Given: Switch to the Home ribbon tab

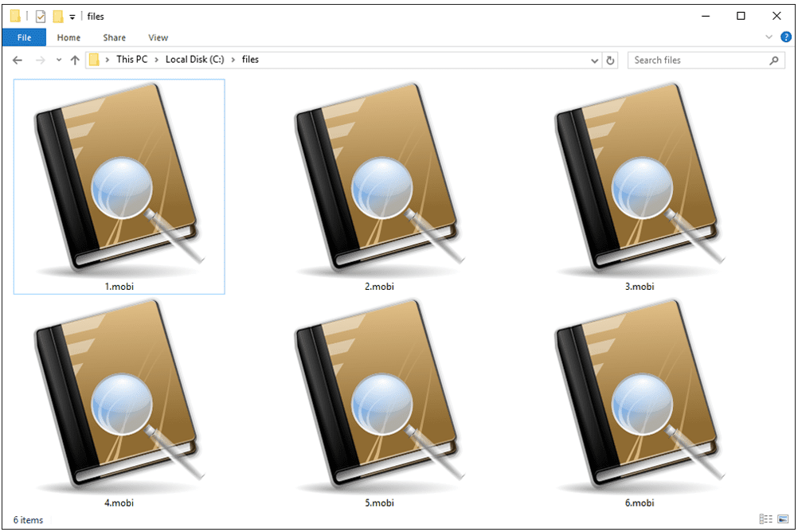Looking at the screenshot, I should 68,37.
